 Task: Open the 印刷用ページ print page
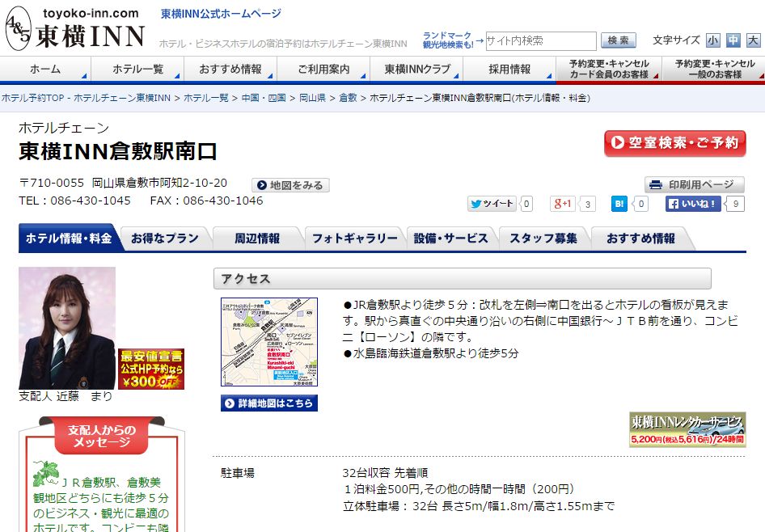click(x=694, y=184)
